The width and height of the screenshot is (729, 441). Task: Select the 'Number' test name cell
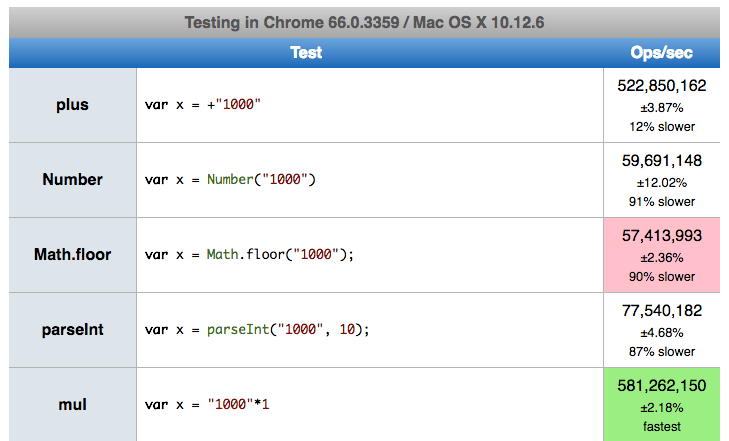pos(72,180)
